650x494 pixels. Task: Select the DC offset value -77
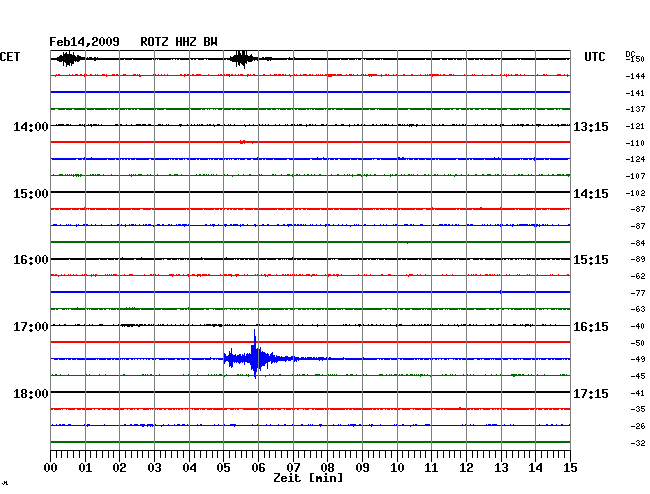click(638, 293)
